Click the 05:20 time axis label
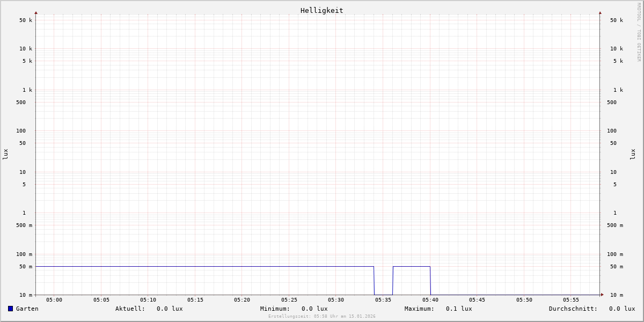This screenshot has height=322, width=644. click(242, 300)
